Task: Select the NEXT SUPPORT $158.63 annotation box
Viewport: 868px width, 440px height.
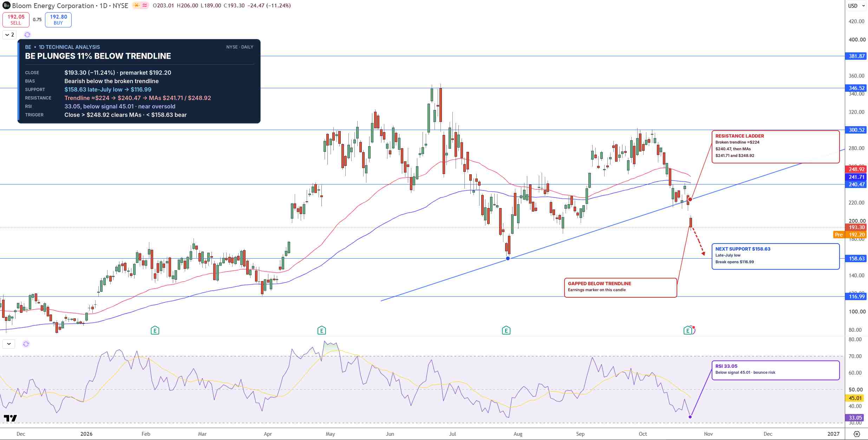Action: tap(776, 257)
